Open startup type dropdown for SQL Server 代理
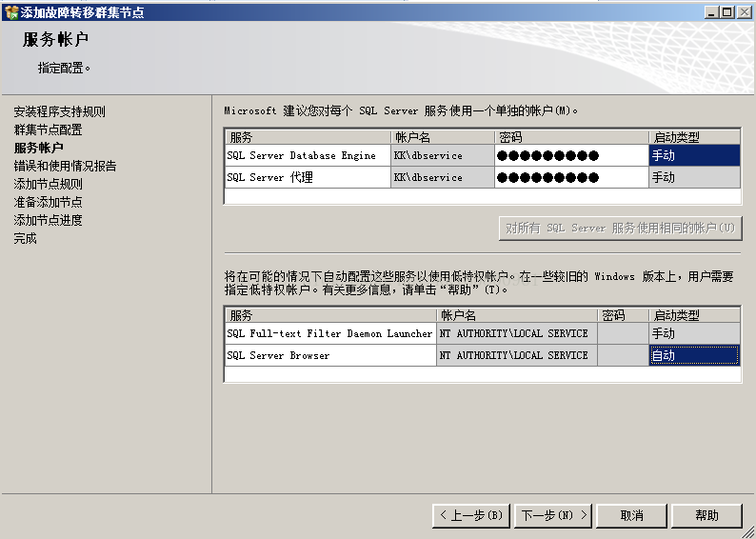Viewport: 756px width, 539px height. tap(694, 177)
